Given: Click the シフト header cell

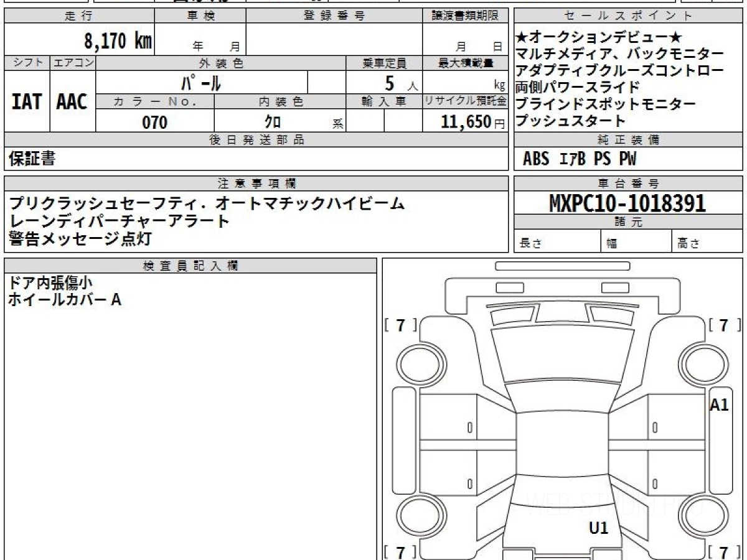Looking at the screenshot, I should coord(27,63).
